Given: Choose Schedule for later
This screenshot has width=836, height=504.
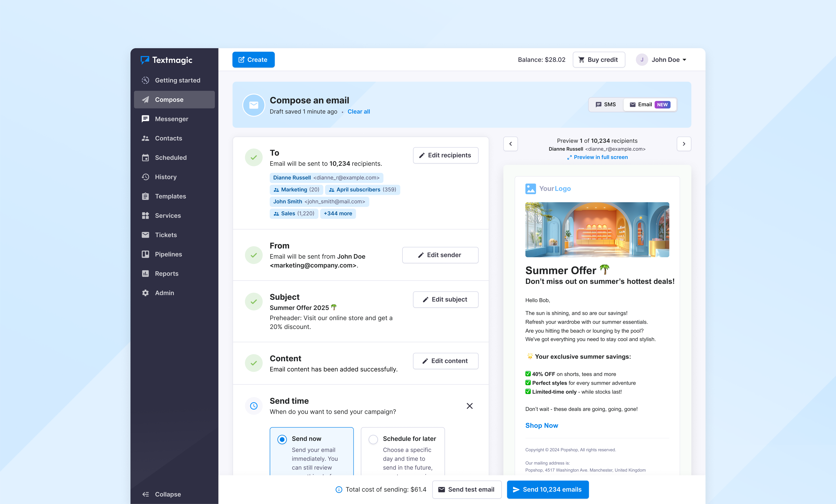Looking at the screenshot, I should (x=373, y=439).
